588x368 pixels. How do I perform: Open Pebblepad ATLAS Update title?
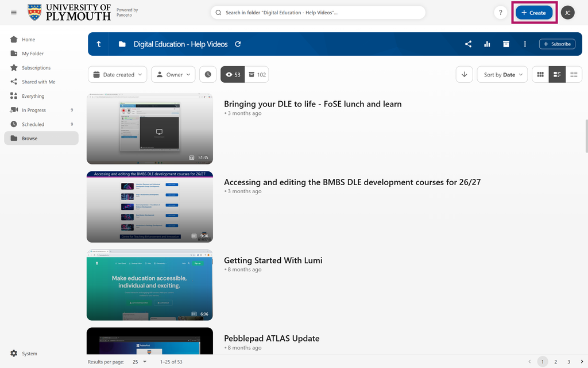272,338
